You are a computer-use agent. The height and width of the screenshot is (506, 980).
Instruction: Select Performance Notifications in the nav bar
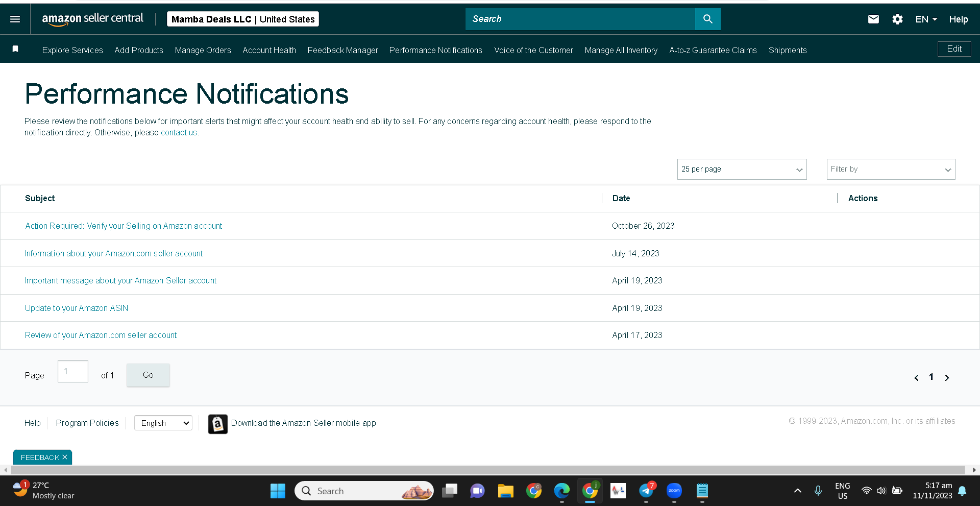tap(435, 50)
